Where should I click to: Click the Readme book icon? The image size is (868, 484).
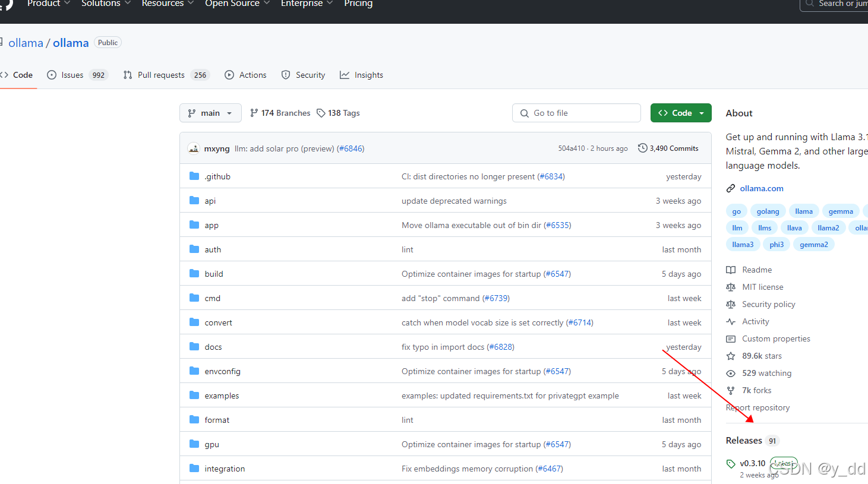tap(731, 270)
